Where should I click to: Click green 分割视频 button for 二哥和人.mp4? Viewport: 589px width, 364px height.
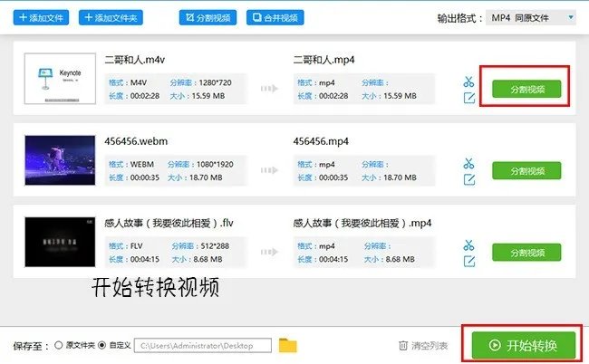pos(526,89)
